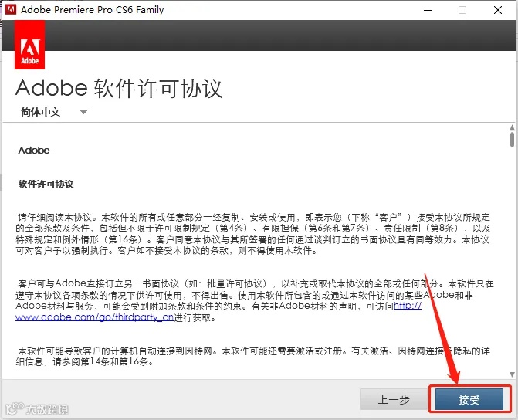Open the adobe.com thirdparty_cn hyperlink

coord(94,317)
